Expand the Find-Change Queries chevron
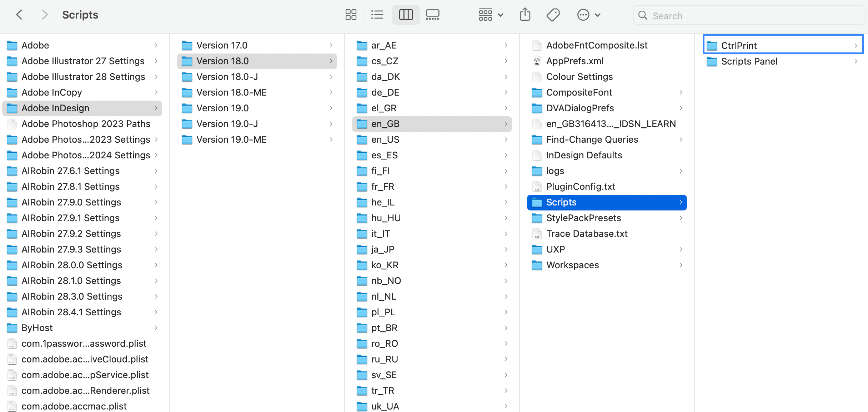Screen dimensions: 868x412 [x=681, y=139]
